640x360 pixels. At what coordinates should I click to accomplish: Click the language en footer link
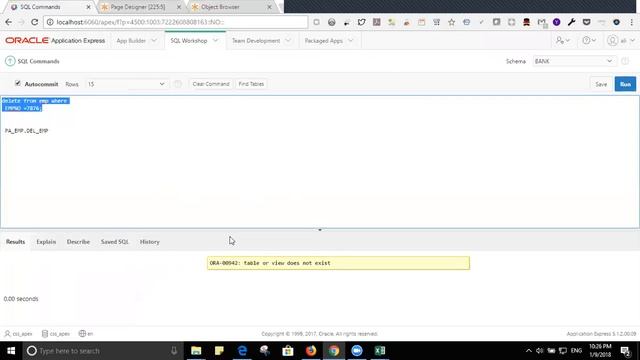click(86, 333)
